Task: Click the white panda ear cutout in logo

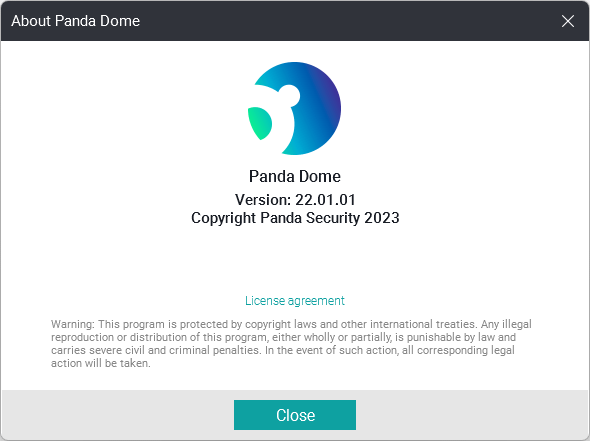Action: [289, 96]
